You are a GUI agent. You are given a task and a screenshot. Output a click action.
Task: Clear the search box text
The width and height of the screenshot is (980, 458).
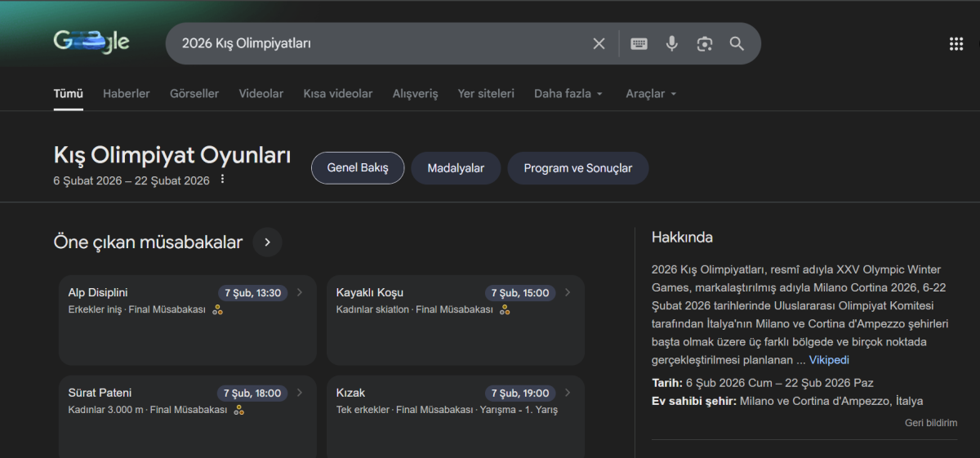point(599,44)
